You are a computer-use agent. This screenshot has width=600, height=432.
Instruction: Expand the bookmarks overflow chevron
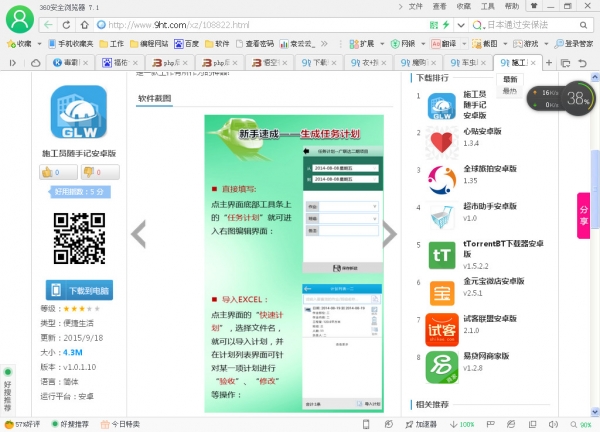point(324,44)
